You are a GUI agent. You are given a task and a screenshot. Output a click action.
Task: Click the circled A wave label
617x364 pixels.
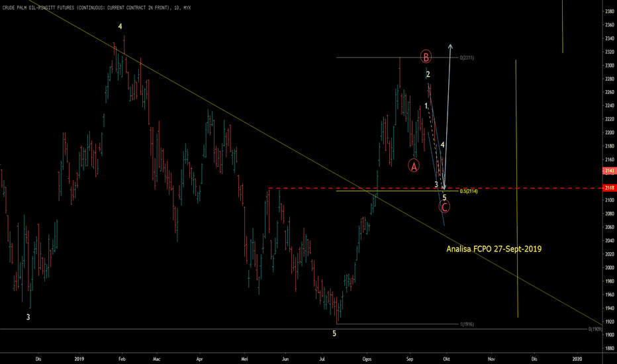pyautogui.click(x=414, y=165)
